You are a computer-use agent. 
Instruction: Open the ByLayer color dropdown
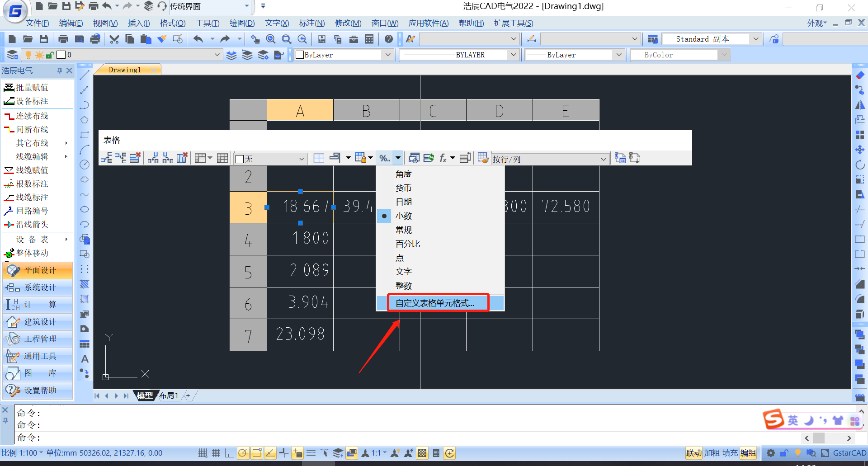coord(387,55)
